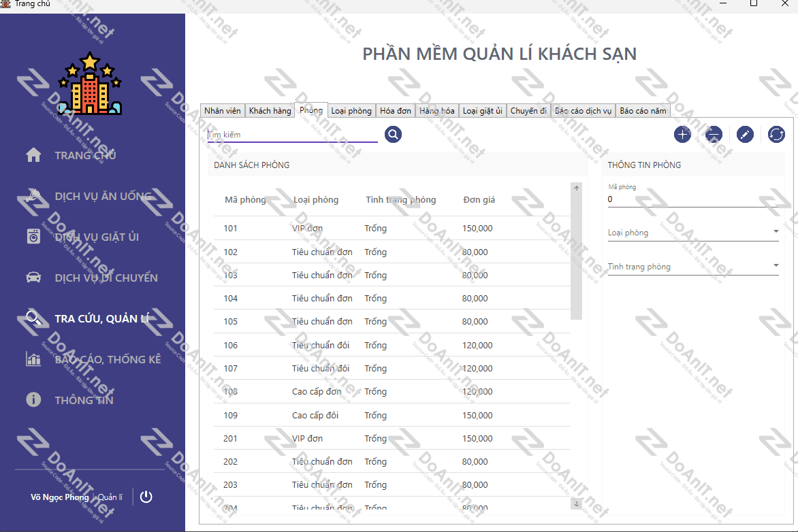Select the Phòng tab

(x=311, y=110)
